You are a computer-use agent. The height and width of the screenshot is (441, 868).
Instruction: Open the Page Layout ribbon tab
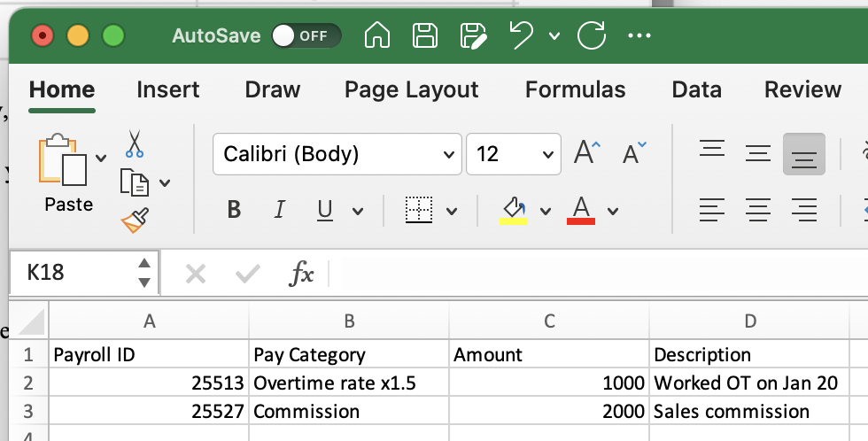411,89
